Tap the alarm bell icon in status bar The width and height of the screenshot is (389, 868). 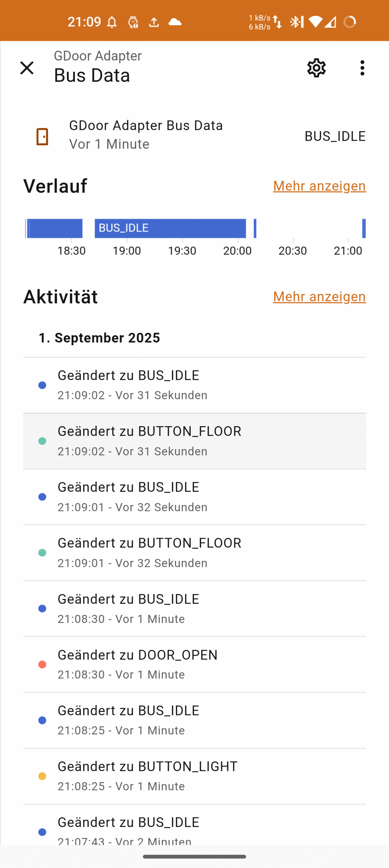point(112,22)
